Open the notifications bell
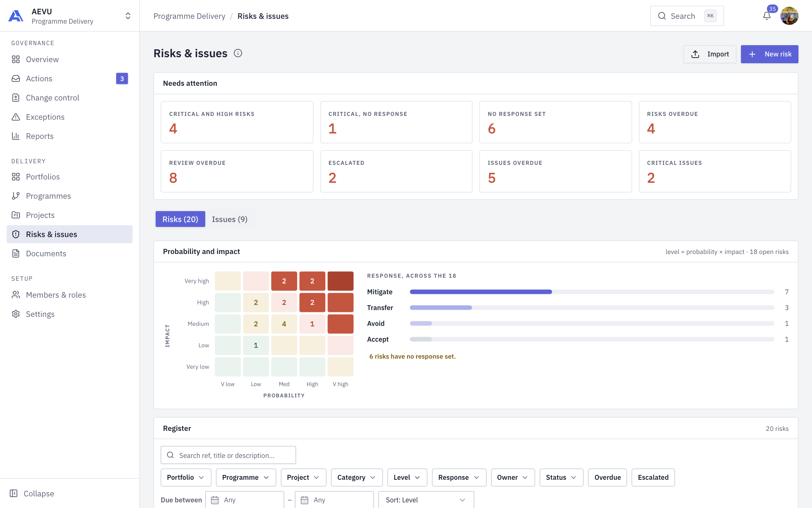 point(767,16)
